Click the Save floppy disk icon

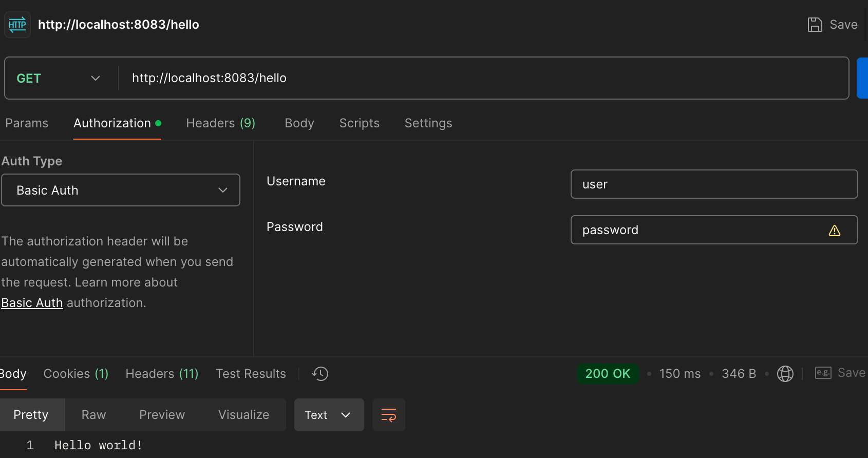click(x=815, y=25)
